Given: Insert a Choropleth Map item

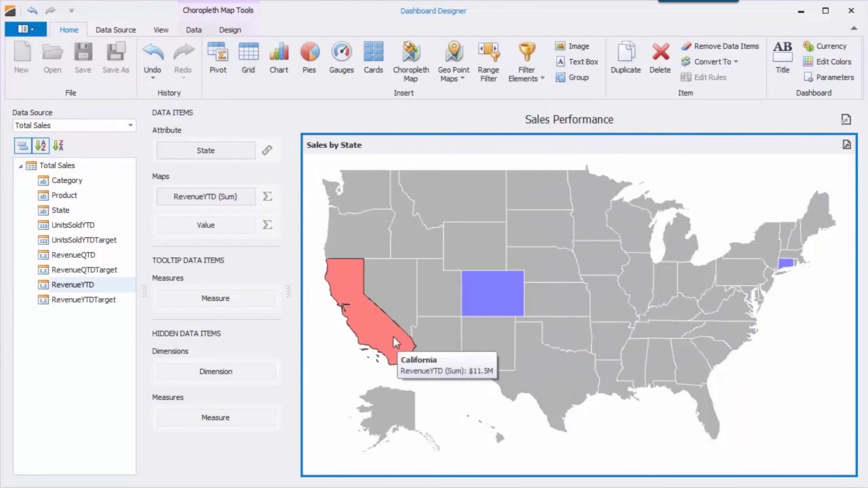Looking at the screenshot, I should (411, 62).
